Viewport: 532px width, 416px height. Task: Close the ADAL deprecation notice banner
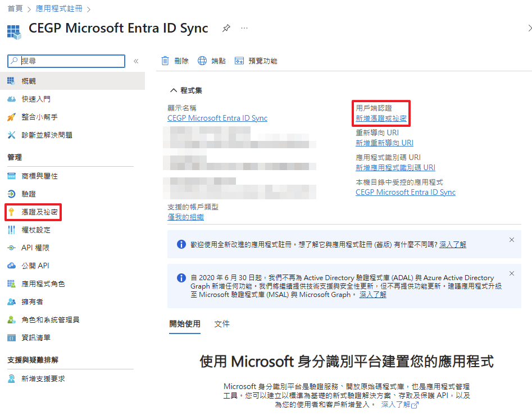click(511, 273)
